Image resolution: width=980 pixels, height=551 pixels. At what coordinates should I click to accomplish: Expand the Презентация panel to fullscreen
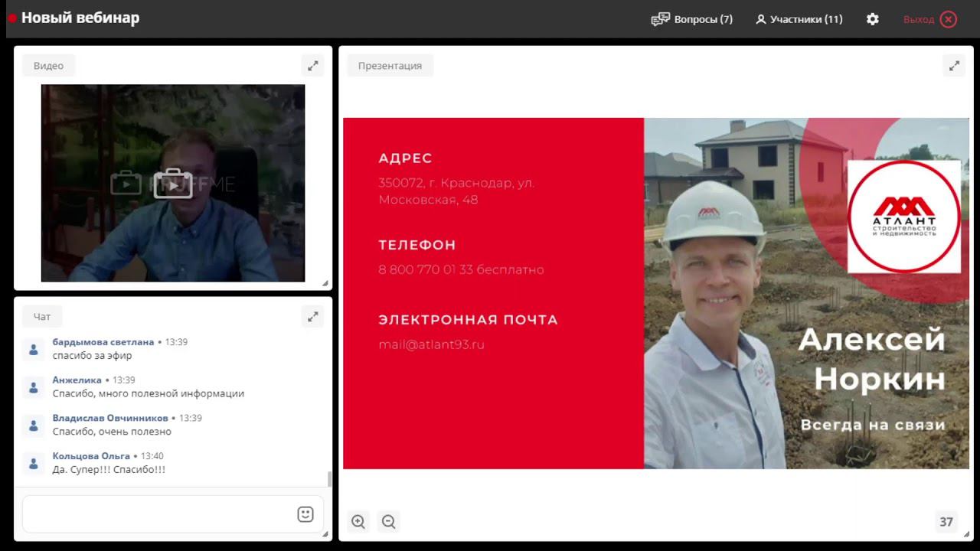tap(954, 66)
